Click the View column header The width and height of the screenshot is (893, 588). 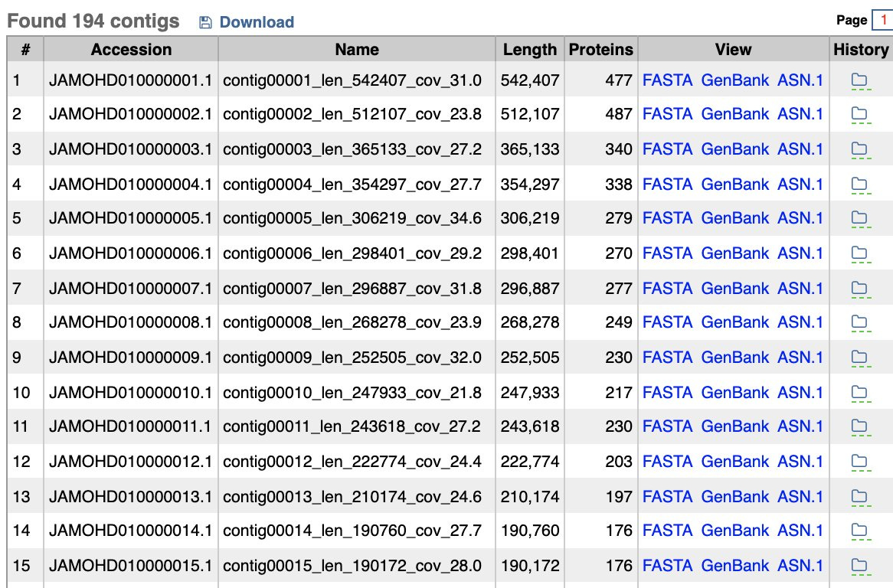click(733, 50)
